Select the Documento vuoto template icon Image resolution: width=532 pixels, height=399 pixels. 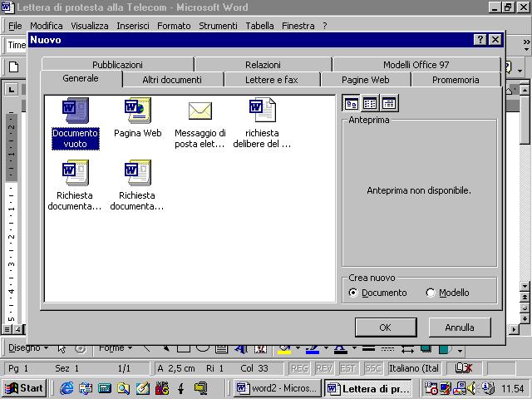click(76, 111)
